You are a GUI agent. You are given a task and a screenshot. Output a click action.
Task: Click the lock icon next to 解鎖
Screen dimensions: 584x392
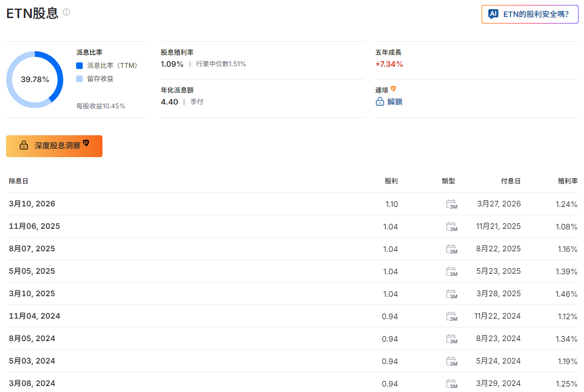pyautogui.click(x=380, y=101)
